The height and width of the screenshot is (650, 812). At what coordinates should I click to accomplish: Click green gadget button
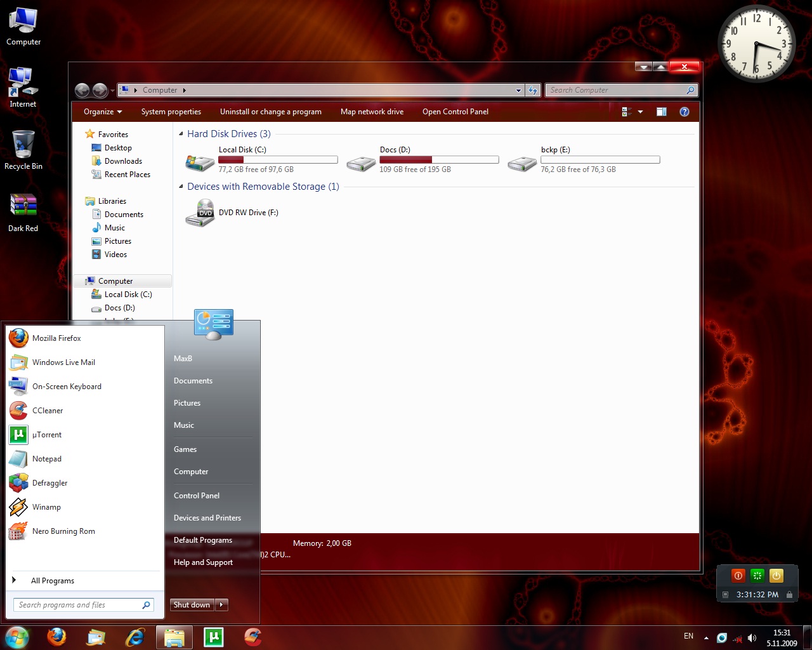(757, 576)
